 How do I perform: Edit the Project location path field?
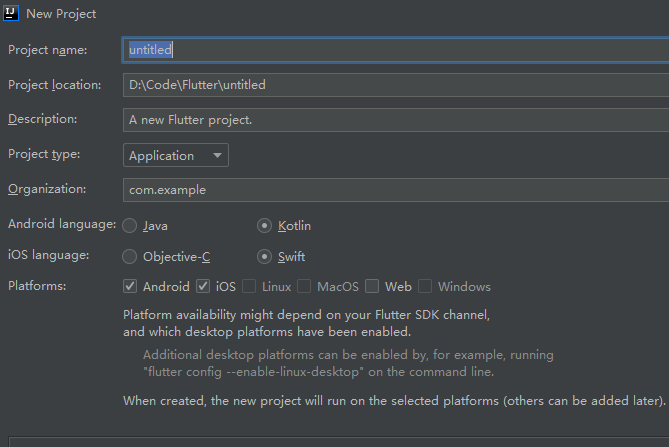coord(396,85)
